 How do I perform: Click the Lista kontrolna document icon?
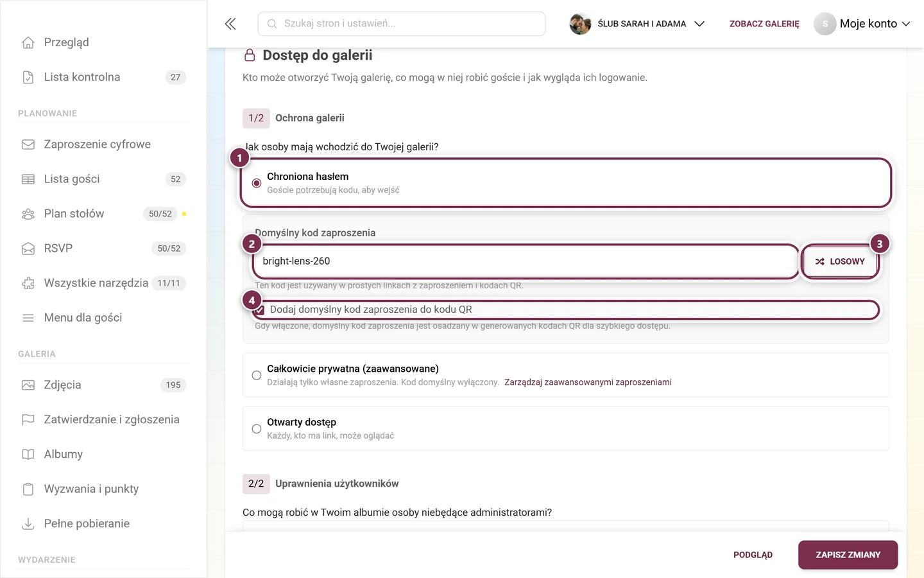(x=28, y=77)
